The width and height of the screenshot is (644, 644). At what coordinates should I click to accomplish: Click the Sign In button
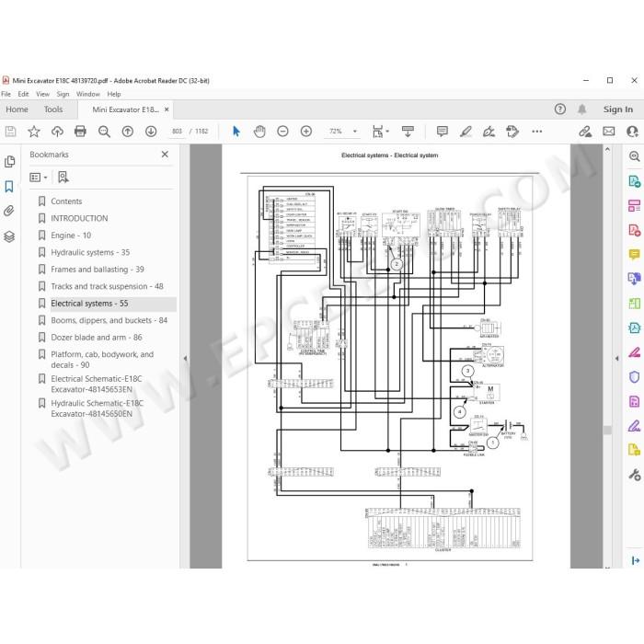coord(617,109)
